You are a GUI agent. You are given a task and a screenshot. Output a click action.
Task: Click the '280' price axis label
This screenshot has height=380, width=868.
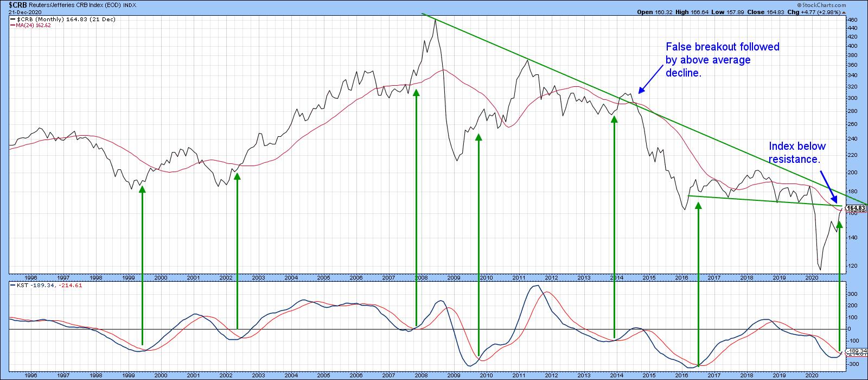coord(851,111)
